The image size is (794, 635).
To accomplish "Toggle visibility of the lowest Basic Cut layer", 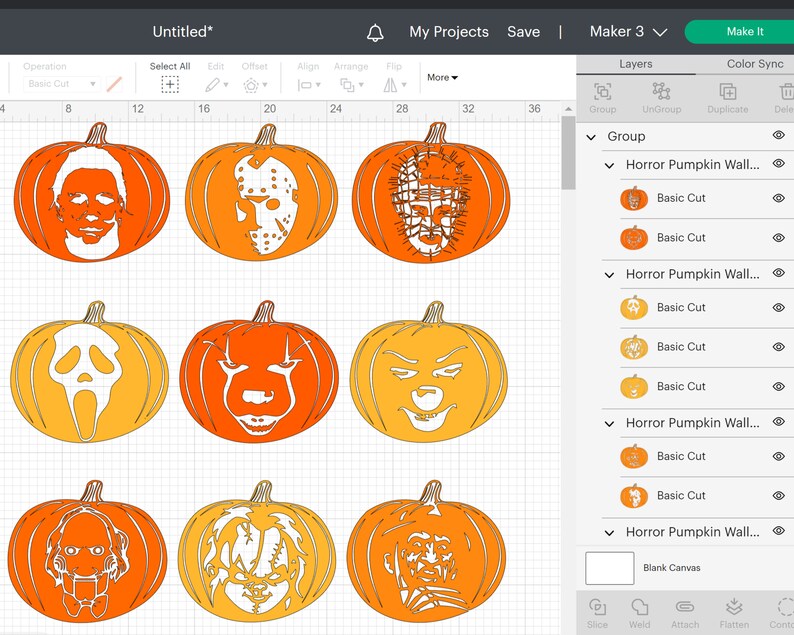I will click(x=778, y=496).
